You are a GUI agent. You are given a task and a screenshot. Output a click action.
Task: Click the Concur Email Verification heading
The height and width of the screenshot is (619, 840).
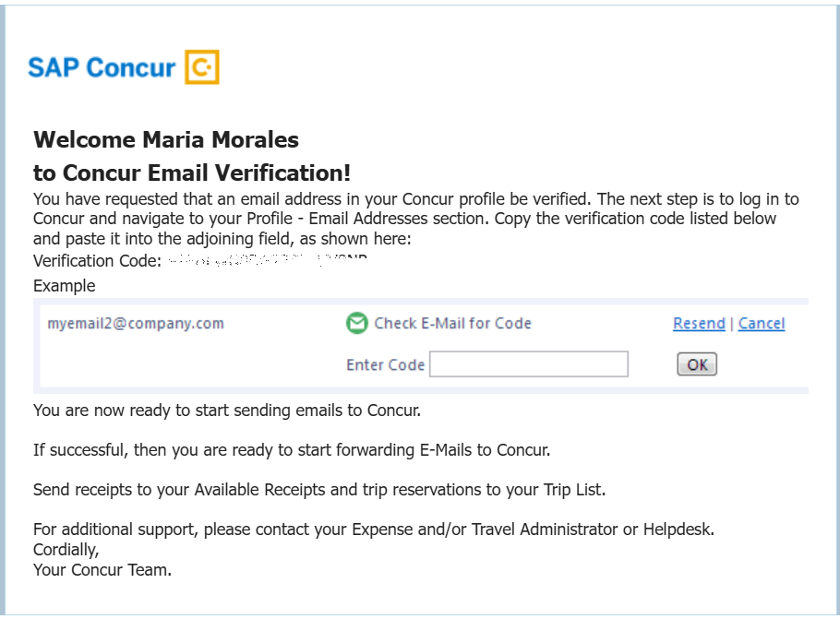click(x=192, y=173)
